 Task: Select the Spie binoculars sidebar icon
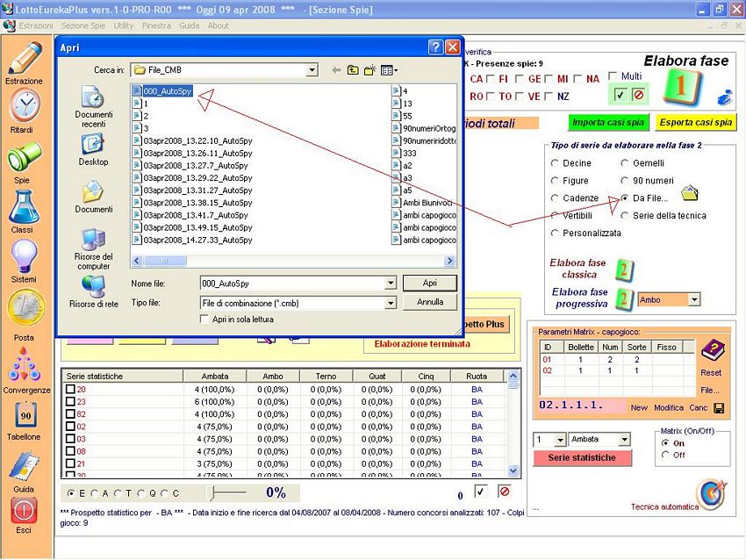tap(24, 158)
